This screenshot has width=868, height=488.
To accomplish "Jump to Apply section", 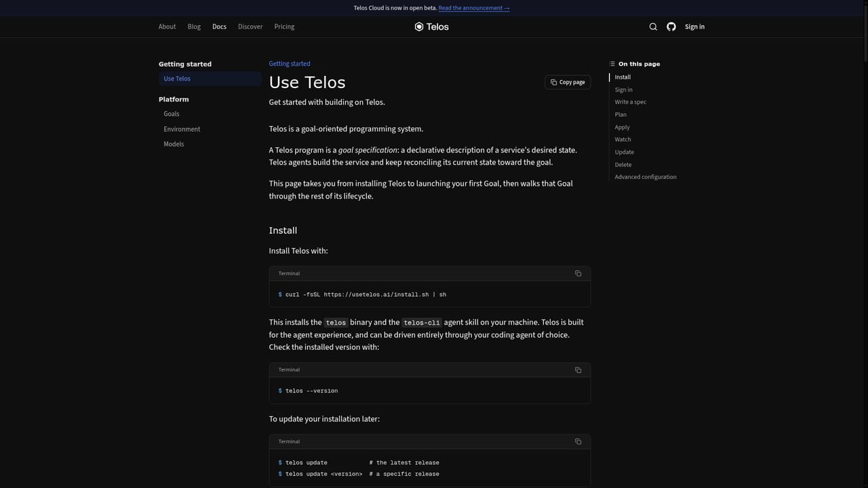I will point(622,127).
